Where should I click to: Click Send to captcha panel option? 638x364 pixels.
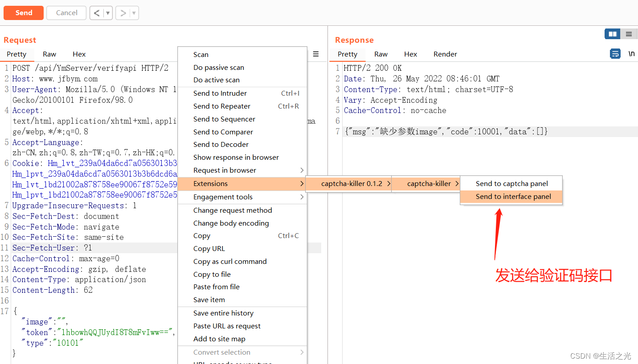coord(511,183)
